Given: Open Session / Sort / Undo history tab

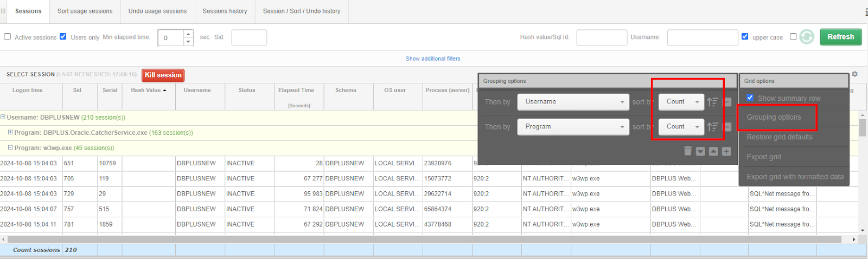Looking at the screenshot, I should (302, 11).
